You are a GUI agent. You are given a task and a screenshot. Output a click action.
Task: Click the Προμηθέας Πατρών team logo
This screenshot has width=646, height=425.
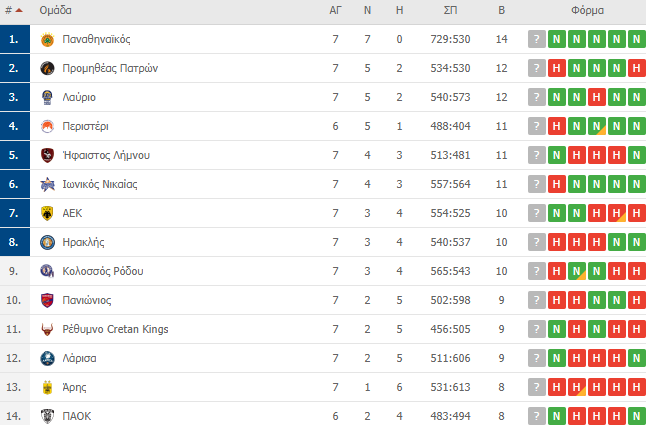click(x=47, y=68)
